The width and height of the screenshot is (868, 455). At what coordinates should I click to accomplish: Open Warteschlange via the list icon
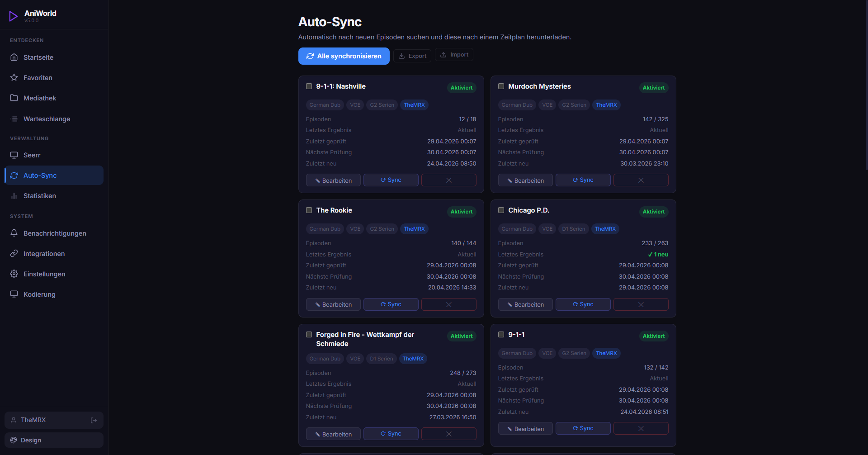pyautogui.click(x=14, y=119)
